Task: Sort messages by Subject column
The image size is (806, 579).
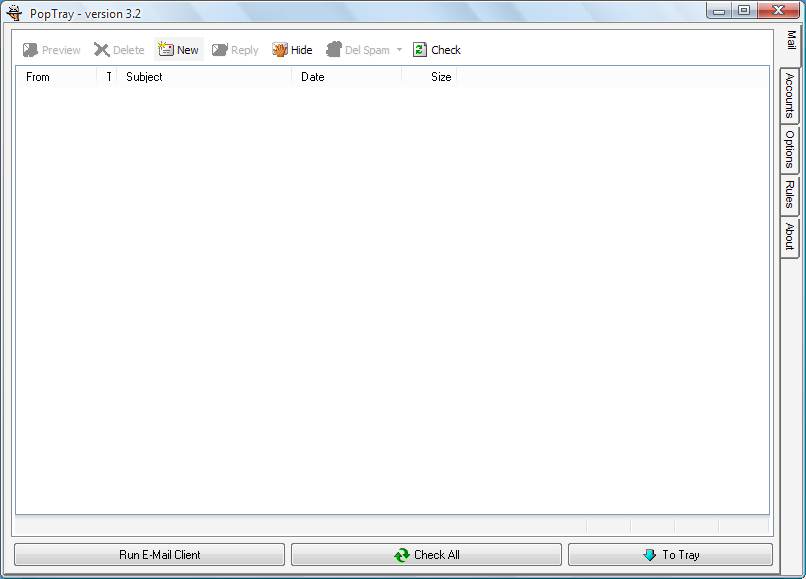Action: tap(205, 77)
